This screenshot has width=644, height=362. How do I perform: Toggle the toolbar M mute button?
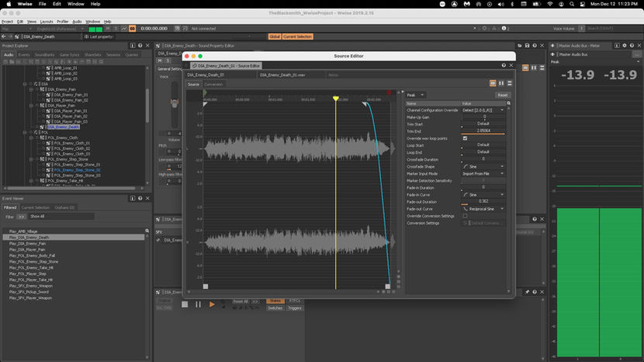pyautogui.click(x=108, y=29)
